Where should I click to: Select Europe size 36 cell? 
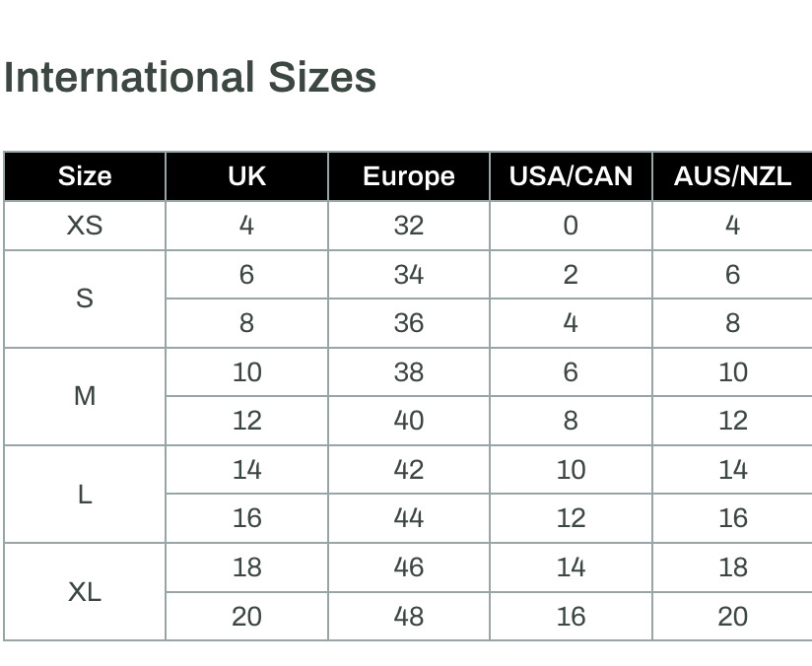(x=409, y=323)
